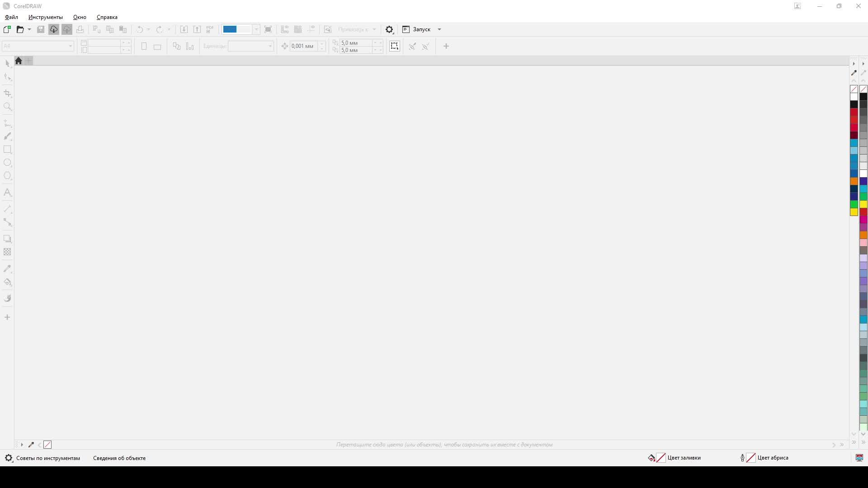Click Сведения об объекте in status bar

pos(119,458)
